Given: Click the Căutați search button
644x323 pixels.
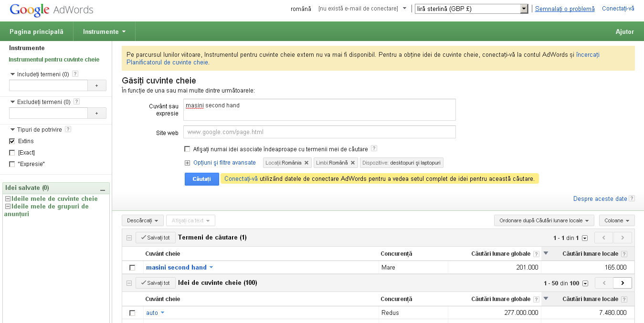Looking at the screenshot, I should pyautogui.click(x=202, y=179).
